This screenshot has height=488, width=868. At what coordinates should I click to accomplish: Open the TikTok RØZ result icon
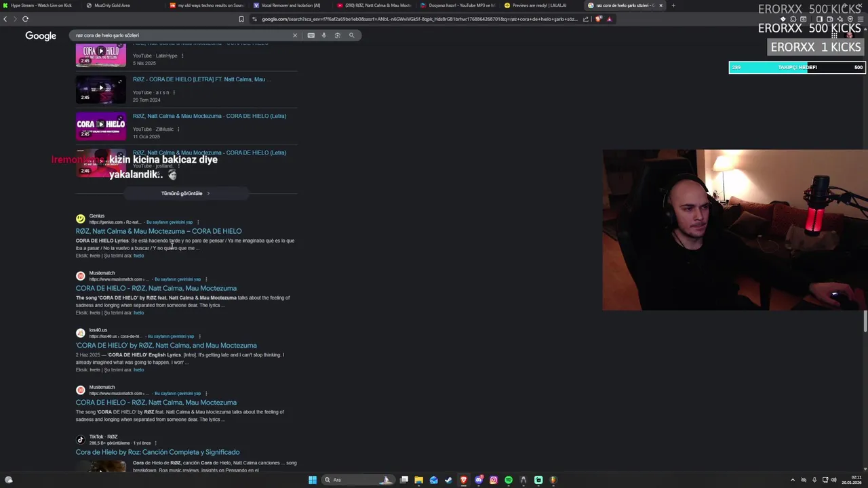(81, 439)
